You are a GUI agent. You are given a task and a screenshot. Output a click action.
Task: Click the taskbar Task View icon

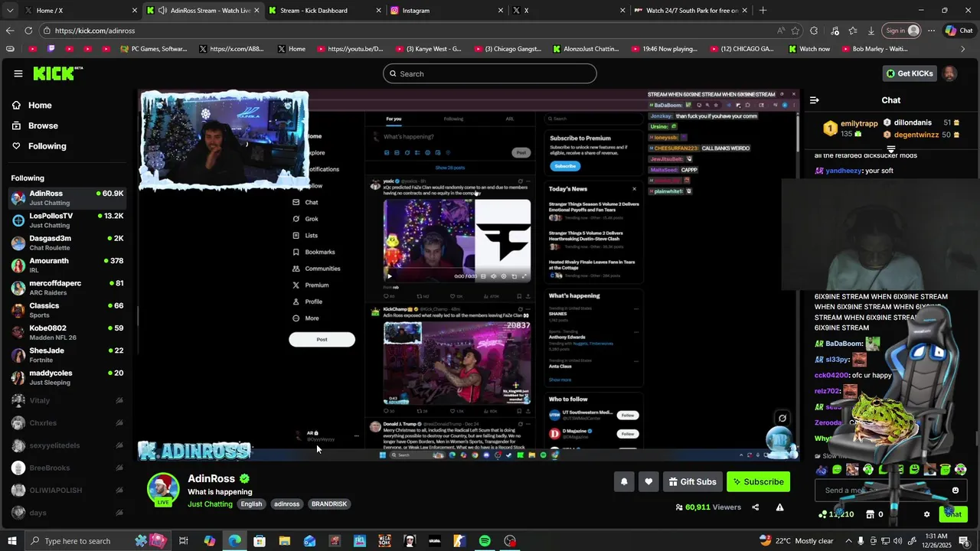(x=184, y=541)
